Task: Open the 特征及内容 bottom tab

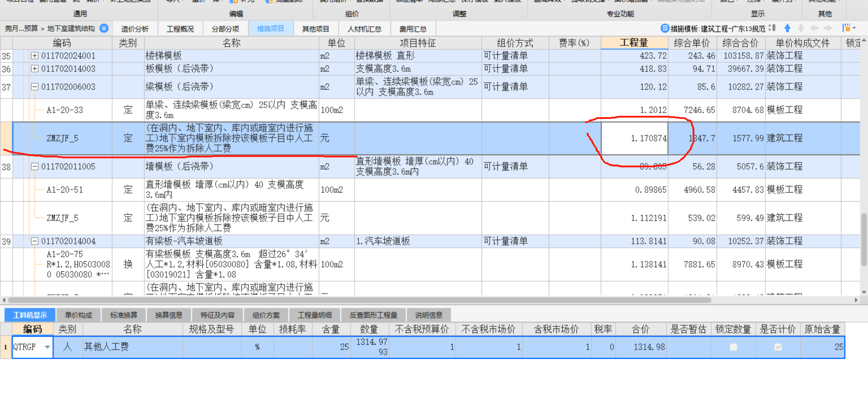Action: click(217, 315)
